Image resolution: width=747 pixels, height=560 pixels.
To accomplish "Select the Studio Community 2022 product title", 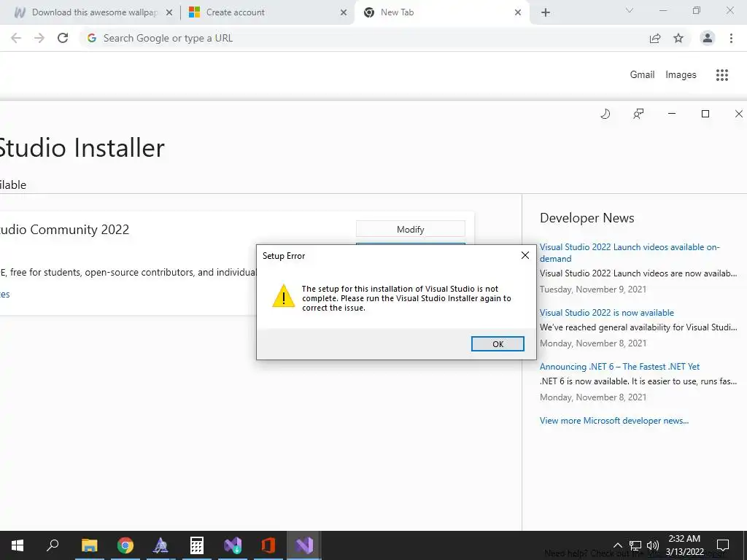I will point(64,230).
